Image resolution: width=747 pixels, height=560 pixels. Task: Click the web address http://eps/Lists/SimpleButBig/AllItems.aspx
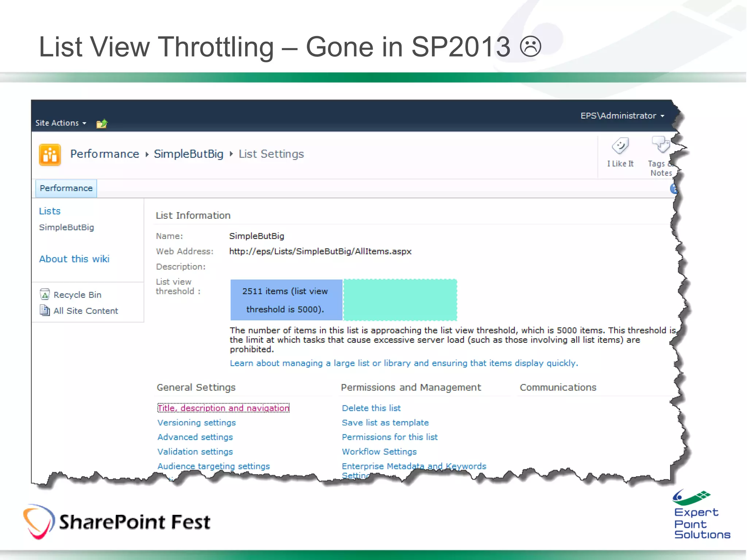click(x=320, y=252)
